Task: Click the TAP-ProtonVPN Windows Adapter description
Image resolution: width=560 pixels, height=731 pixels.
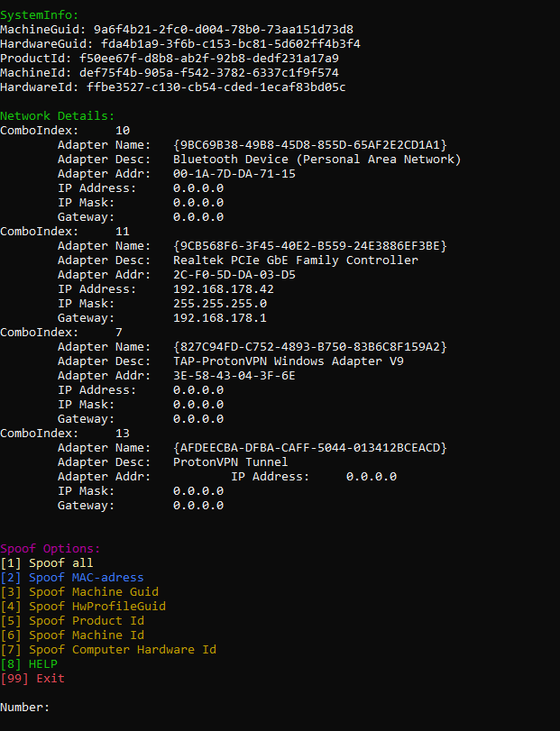Action: click(289, 361)
